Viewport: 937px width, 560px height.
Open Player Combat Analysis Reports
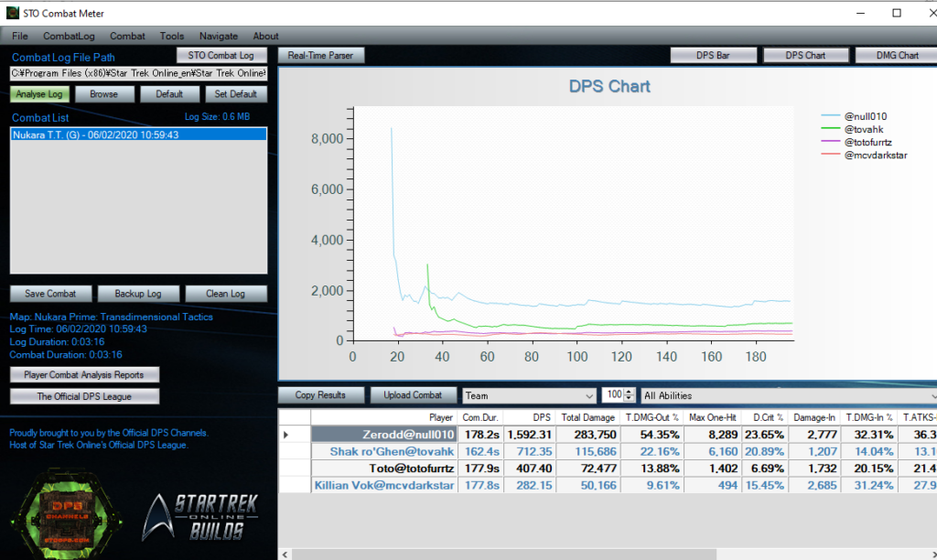(84, 374)
